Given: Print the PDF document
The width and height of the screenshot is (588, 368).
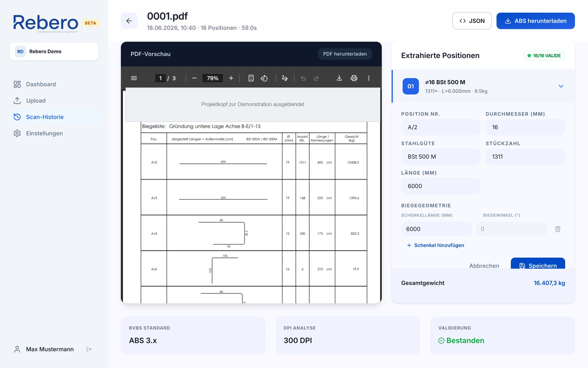Looking at the screenshot, I should pyautogui.click(x=354, y=78).
